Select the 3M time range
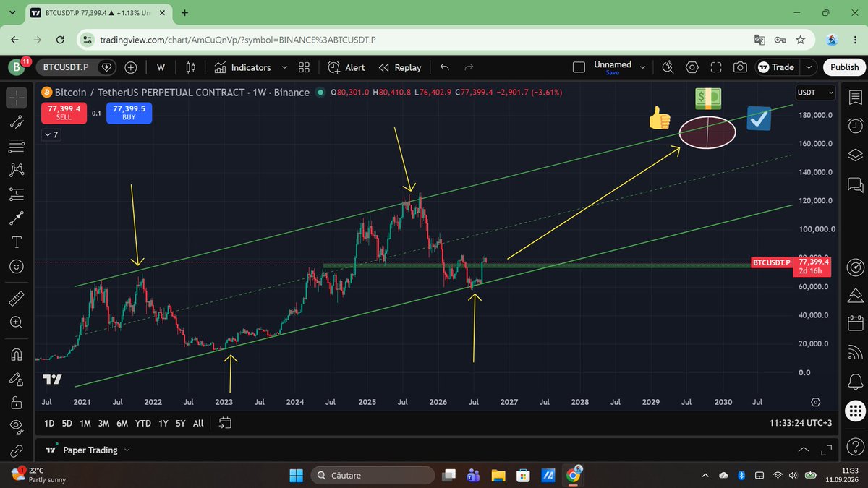This screenshot has height=488, width=868. coord(103,423)
